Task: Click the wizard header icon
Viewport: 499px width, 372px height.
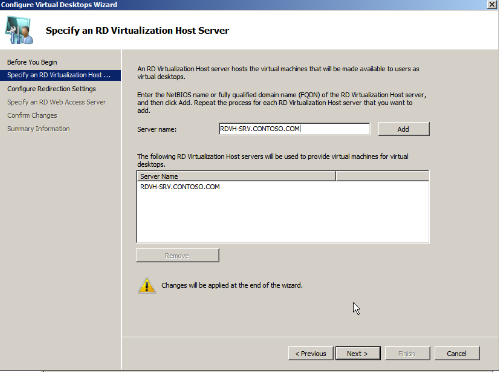Action: click(19, 30)
